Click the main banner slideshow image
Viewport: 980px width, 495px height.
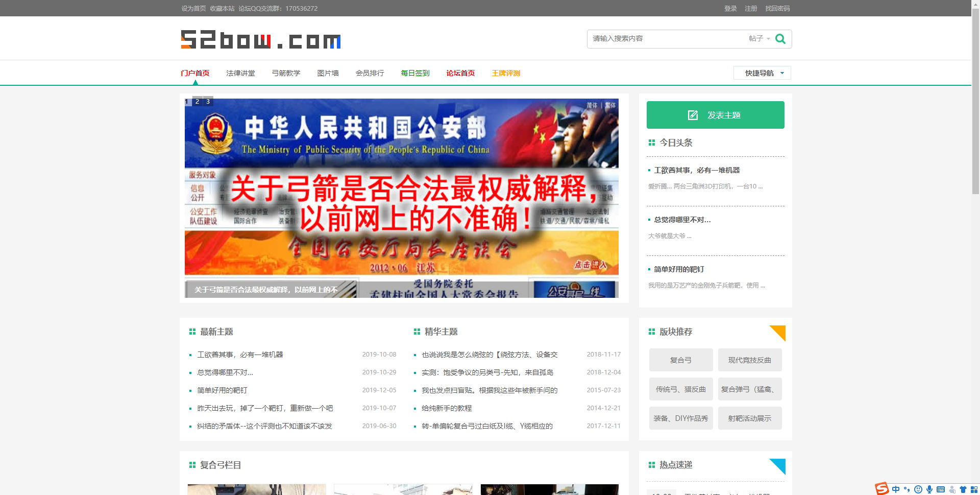[402, 198]
